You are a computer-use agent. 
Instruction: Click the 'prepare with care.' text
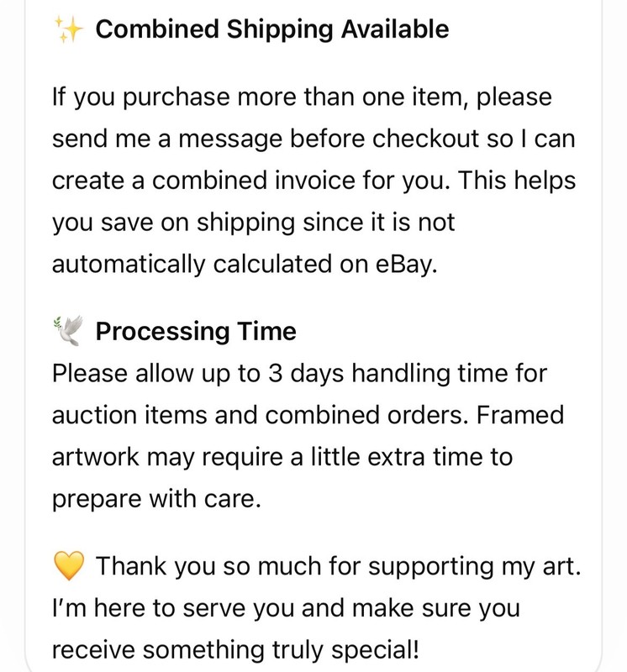pos(156,499)
